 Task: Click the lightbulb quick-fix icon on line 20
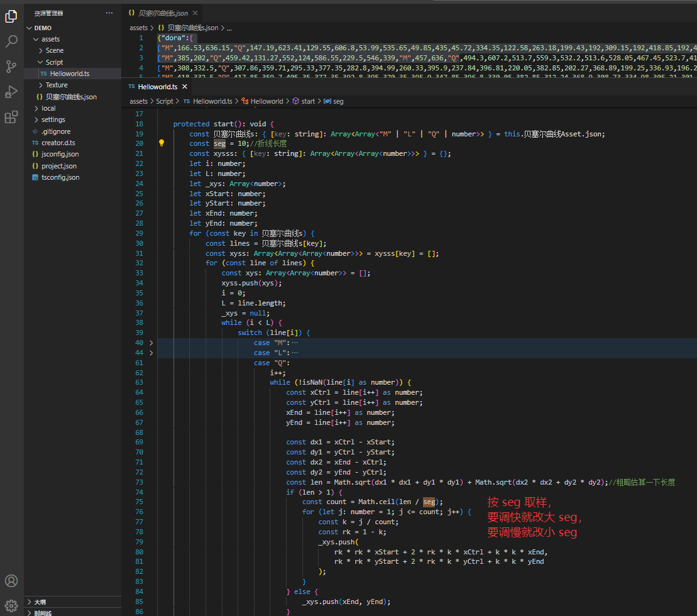(162, 143)
